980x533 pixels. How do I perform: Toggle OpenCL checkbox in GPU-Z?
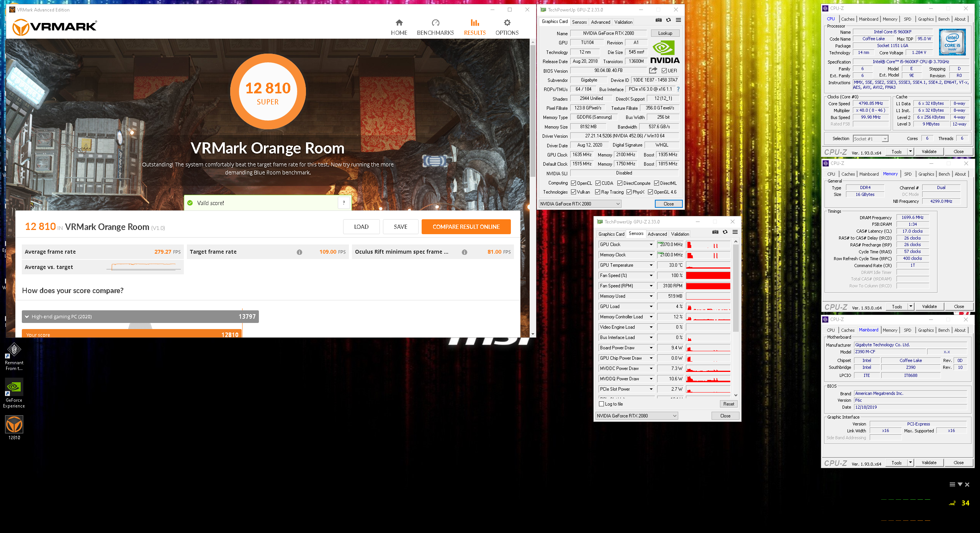[573, 183]
